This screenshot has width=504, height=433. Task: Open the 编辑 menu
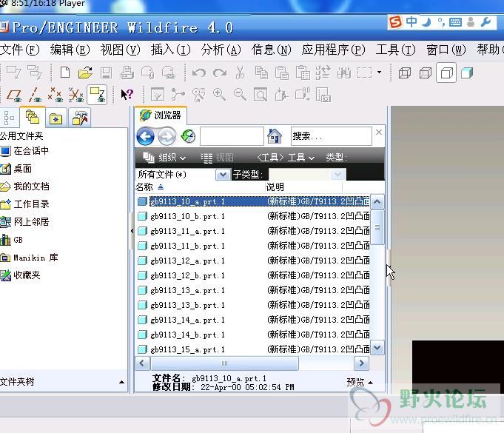click(70, 50)
